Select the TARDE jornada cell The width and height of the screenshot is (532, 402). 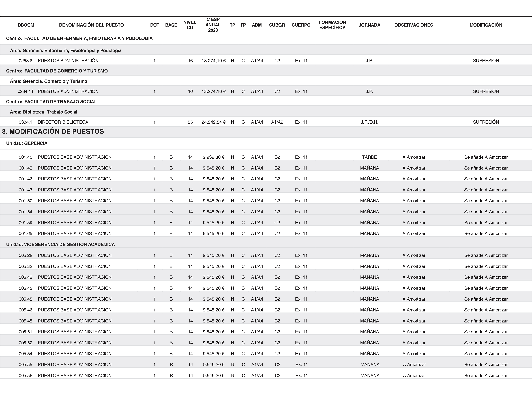pos(369,157)
